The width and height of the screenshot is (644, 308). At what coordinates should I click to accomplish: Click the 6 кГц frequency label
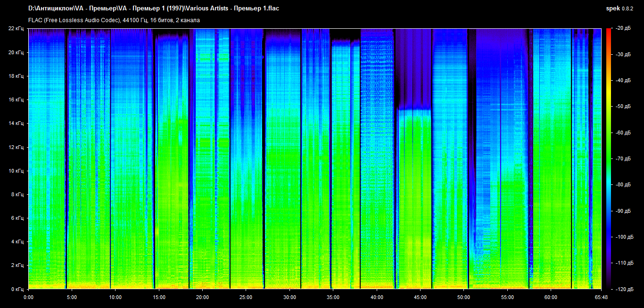[17, 218]
